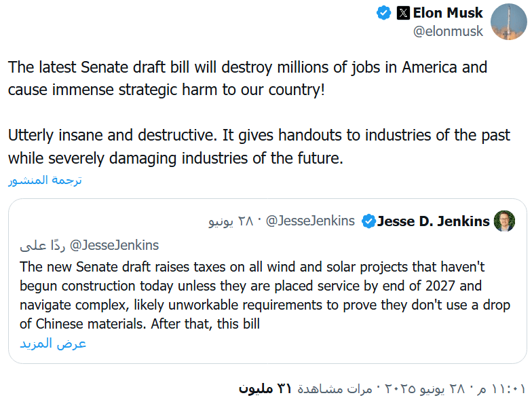The image size is (532, 404).
Task: Open the Jesse D. Jenkins display name
Action: click(x=433, y=221)
